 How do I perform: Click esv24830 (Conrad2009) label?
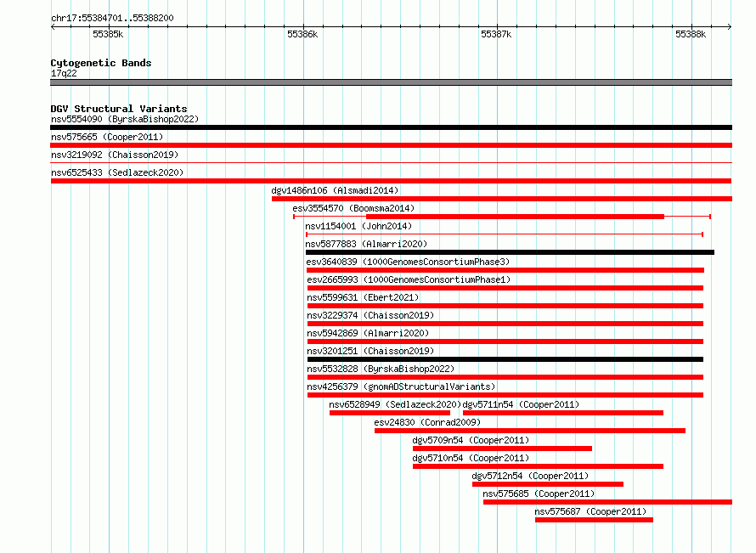pos(427,422)
